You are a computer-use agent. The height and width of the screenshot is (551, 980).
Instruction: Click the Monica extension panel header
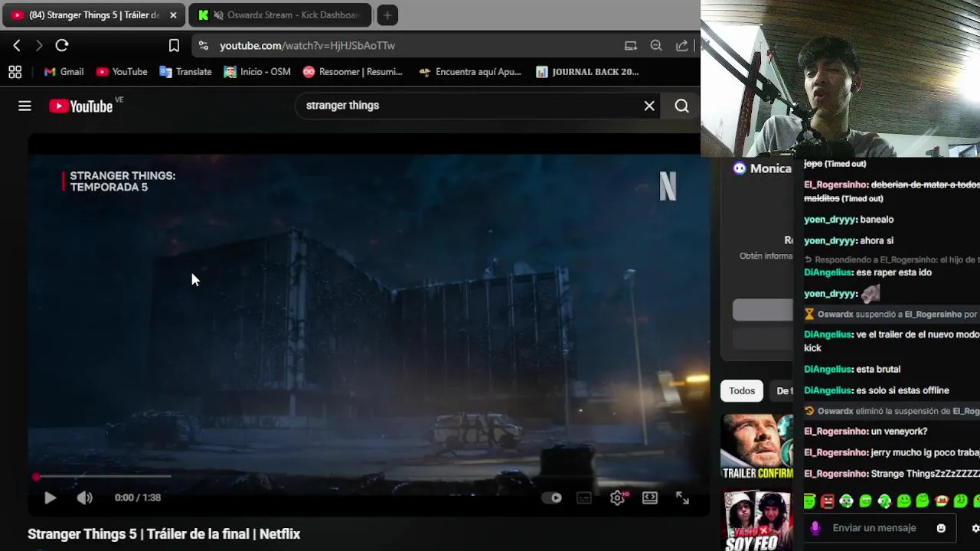tap(762, 169)
